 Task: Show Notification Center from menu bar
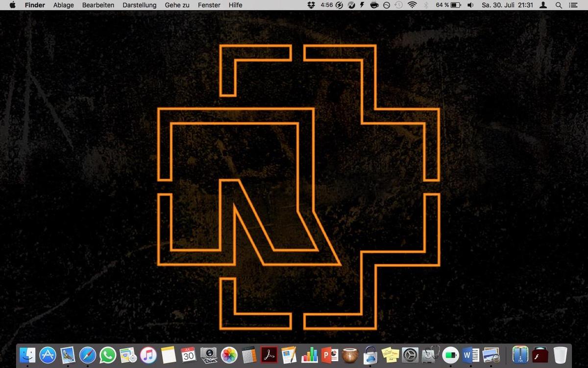pos(574,5)
